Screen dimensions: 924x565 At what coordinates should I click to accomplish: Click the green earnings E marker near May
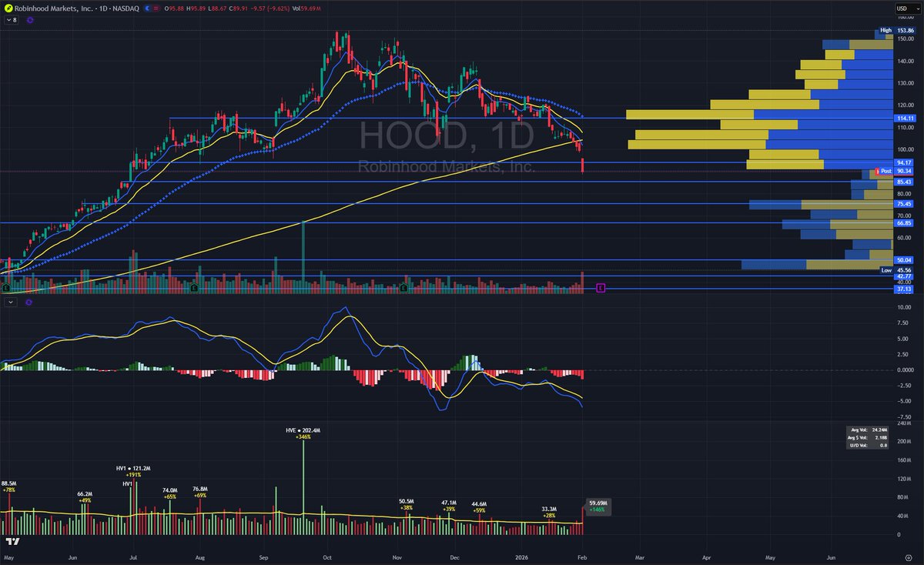point(6,288)
